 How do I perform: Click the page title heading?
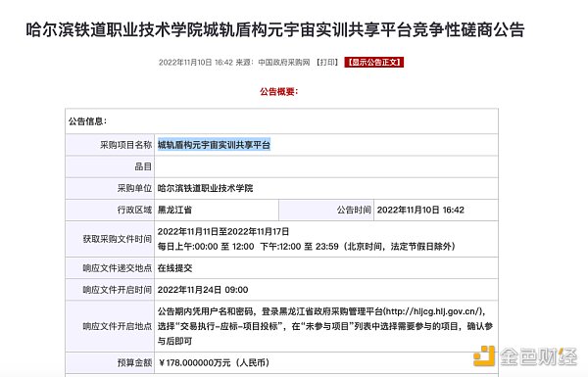coord(275,30)
